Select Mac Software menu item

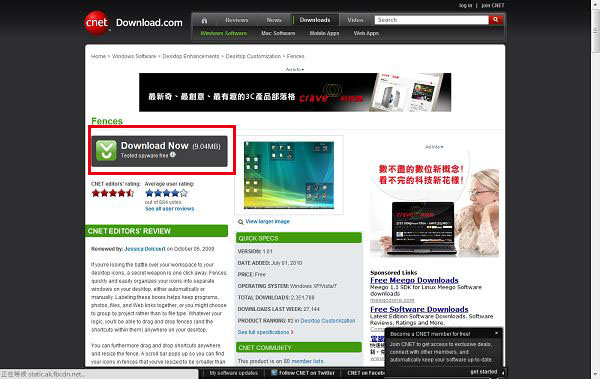pyautogui.click(x=278, y=33)
